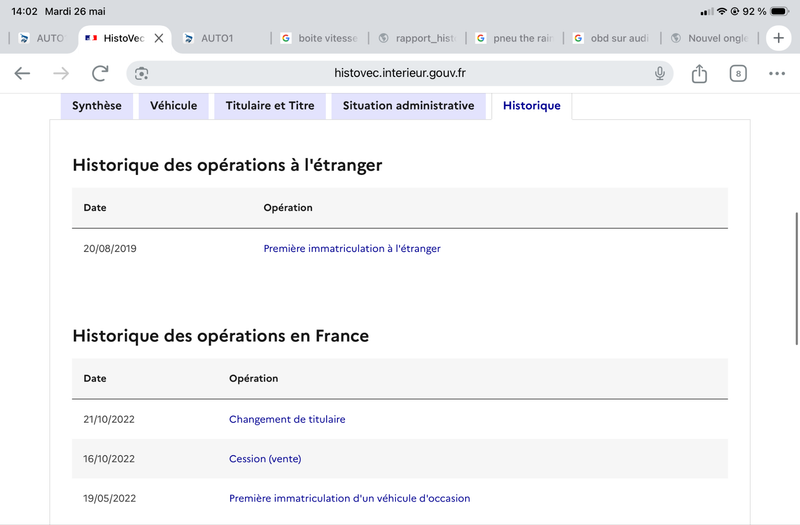Image resolution: width=800 pixels, height=525 pixels.
Task: Open the Changement de titulaire operation
Action: (x=287, y=419)
